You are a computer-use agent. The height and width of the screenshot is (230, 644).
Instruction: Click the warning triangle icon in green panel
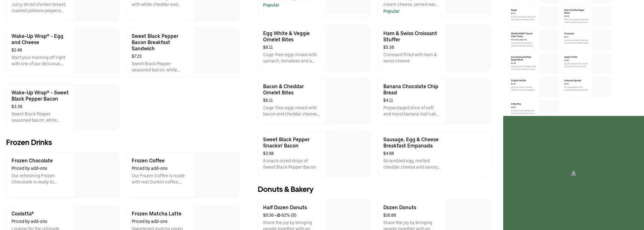tap(574, 173)
